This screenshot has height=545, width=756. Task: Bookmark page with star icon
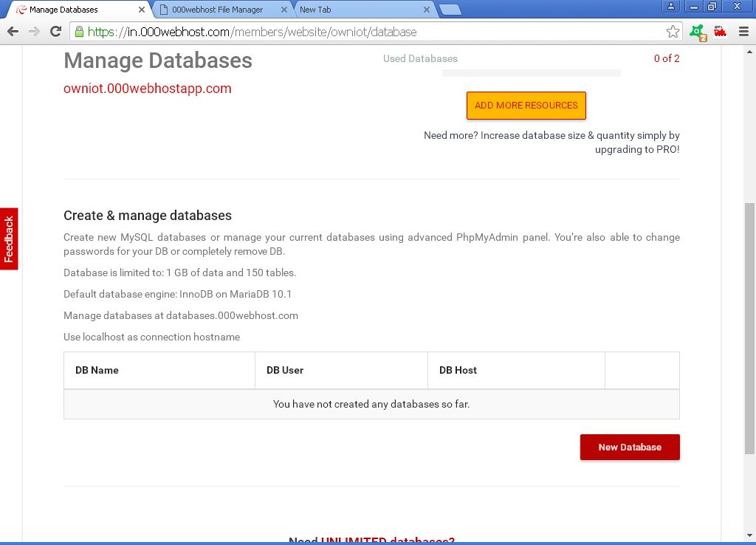673,32
